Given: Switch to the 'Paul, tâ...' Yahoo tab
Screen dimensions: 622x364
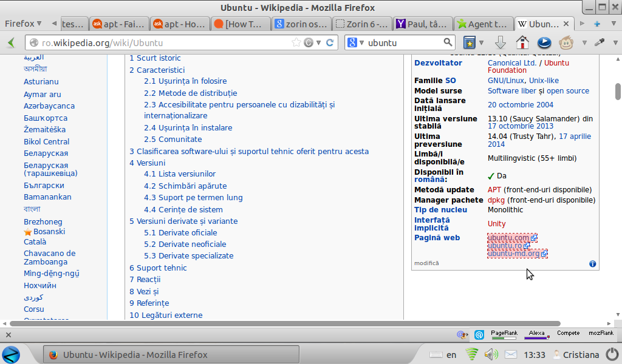Looking at the screenshot, I should 423,24.
